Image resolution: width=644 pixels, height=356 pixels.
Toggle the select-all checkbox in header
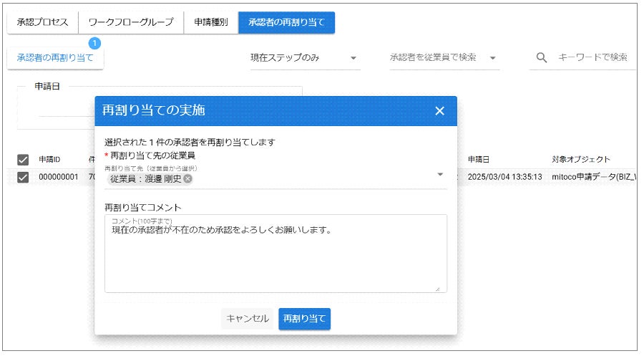(23, 160)
